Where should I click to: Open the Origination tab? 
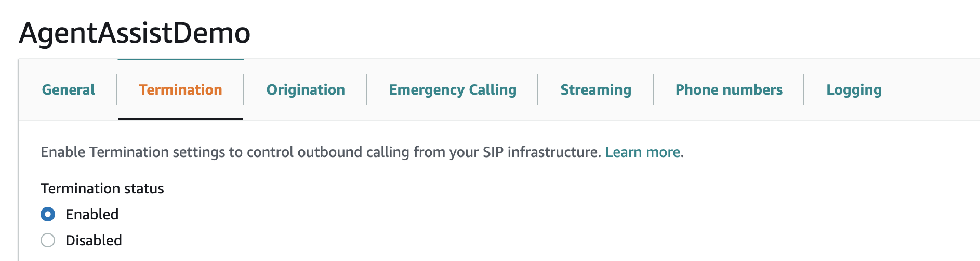(x=306, y=90)
